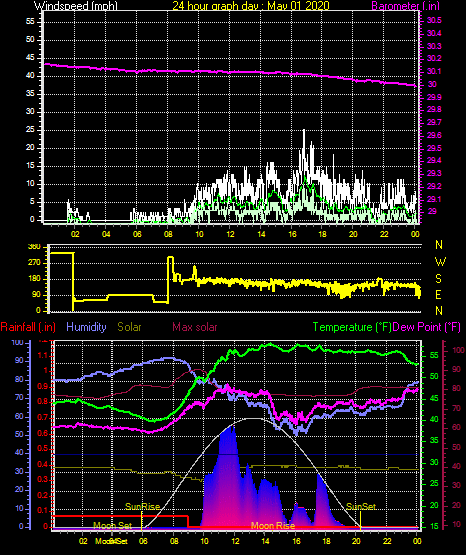Image resolution: width=466 pixels, height=555 pixels.
Task: Click the Moon Rise label
Action: 273,525
